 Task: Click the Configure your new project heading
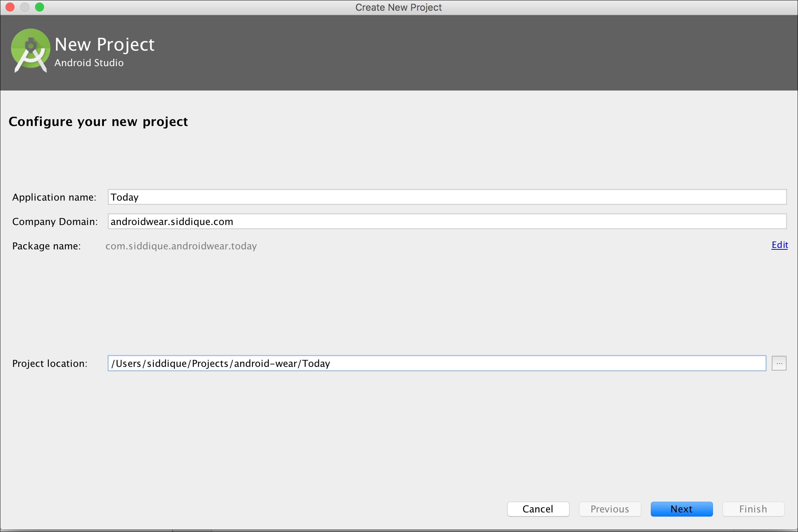click(99, 121)
